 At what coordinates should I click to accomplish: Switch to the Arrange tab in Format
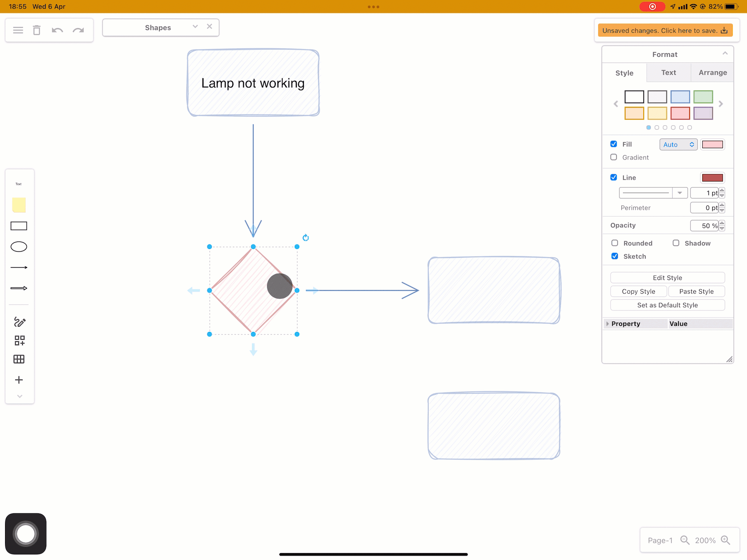(712, 72)
